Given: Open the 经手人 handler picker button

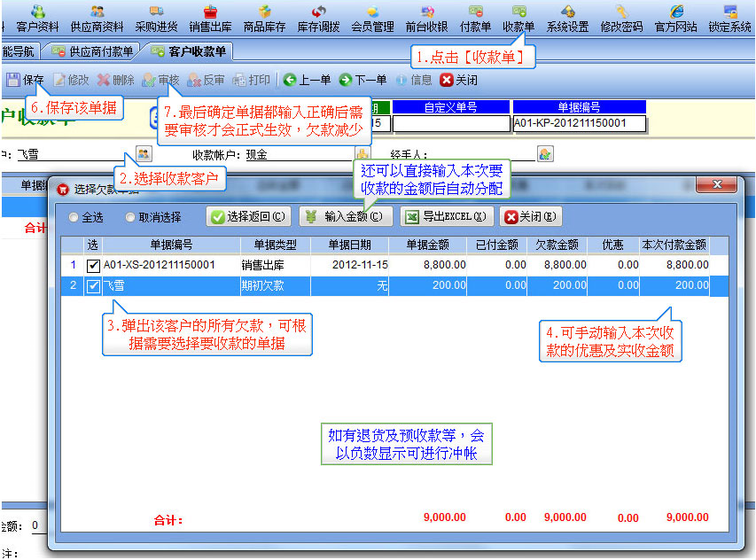Looking at the screenshot, I should (x=545, y=154).
